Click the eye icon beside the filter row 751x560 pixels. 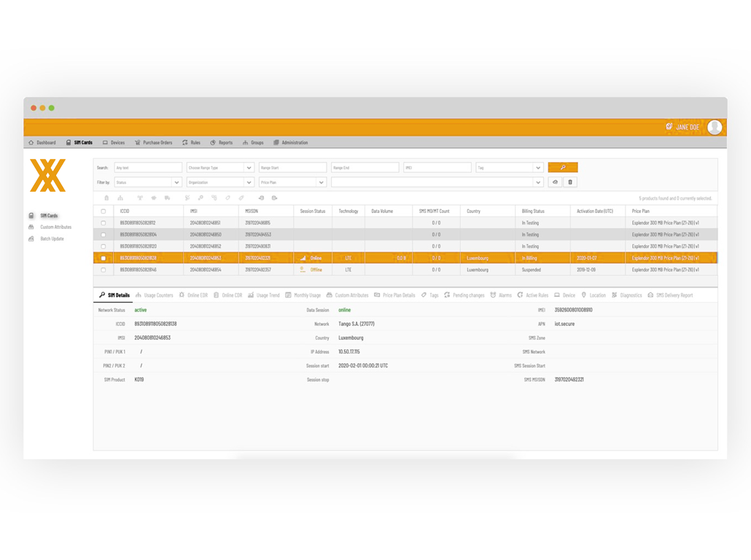point(555,182)
